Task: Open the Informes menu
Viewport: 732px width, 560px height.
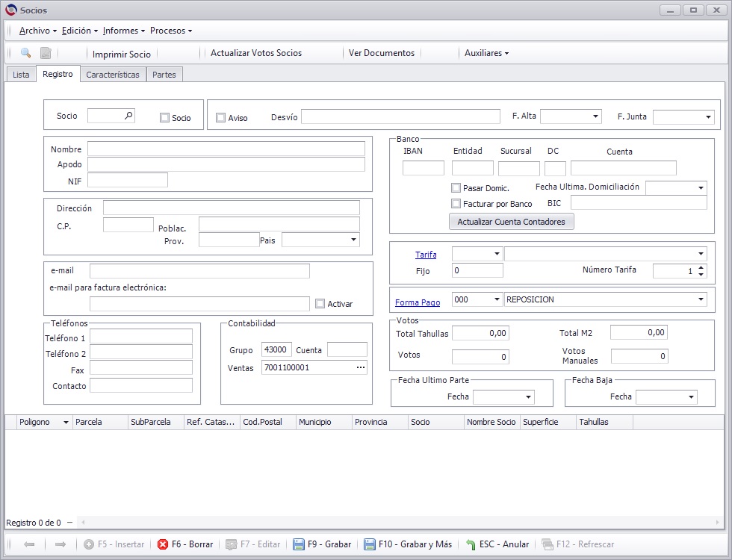Action: tap(124, 31)
